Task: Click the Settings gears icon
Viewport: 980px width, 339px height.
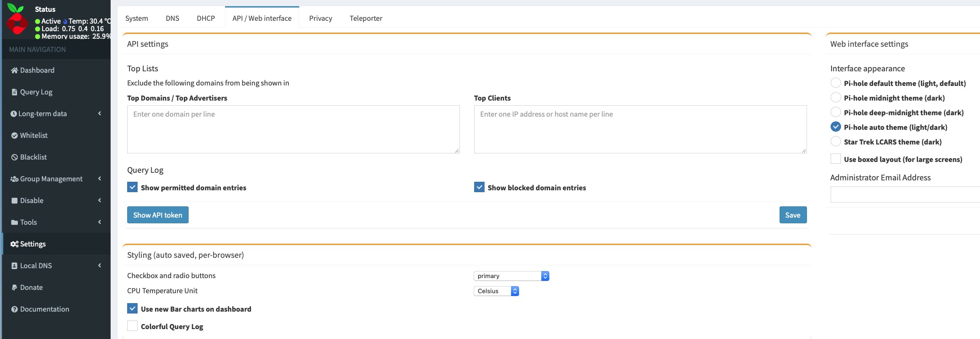Action: click(14, 244)
